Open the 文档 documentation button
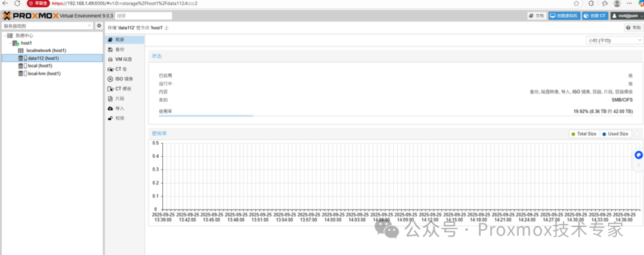The height and width of the screenshot is (255, 644). [537, 15]
